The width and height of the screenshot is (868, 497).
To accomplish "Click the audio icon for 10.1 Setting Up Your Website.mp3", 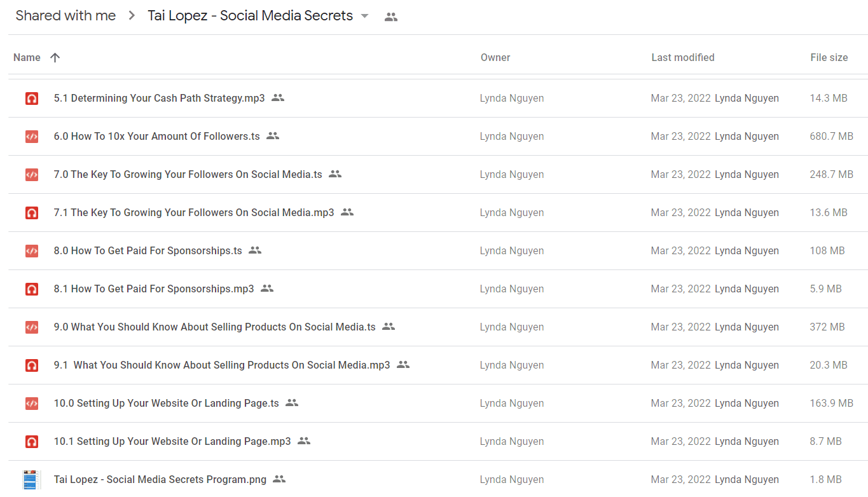I will pos(31,441).
